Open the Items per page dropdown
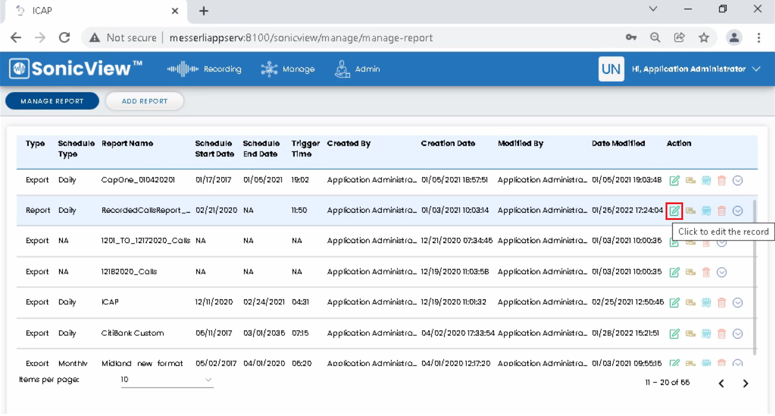This screenshot has height=416, width=775. pyautogui.click(x=167, y=379)
